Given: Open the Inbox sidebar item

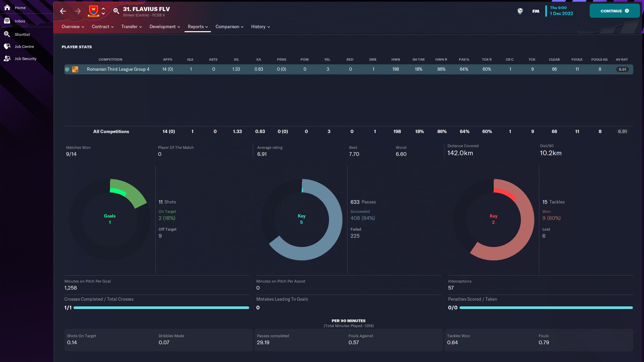Looking at the screenshot, I should (x=19, y=21).
